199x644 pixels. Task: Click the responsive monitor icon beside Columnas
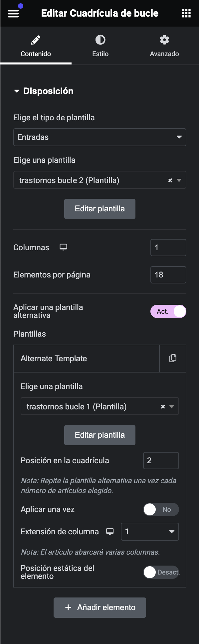63,247
